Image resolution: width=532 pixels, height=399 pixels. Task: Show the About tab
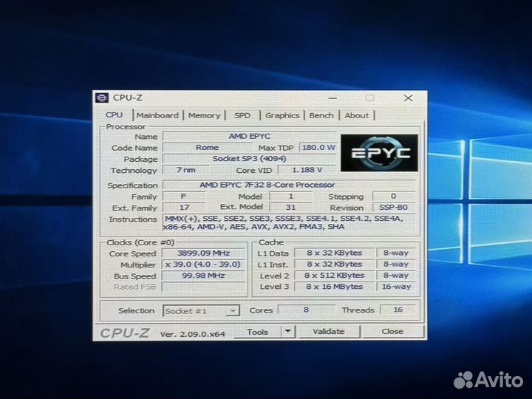coord(357,115)
